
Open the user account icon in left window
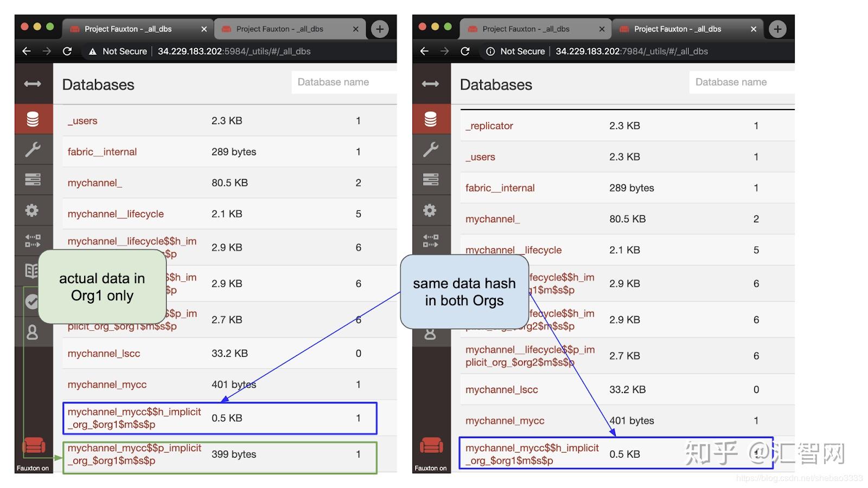33,332
